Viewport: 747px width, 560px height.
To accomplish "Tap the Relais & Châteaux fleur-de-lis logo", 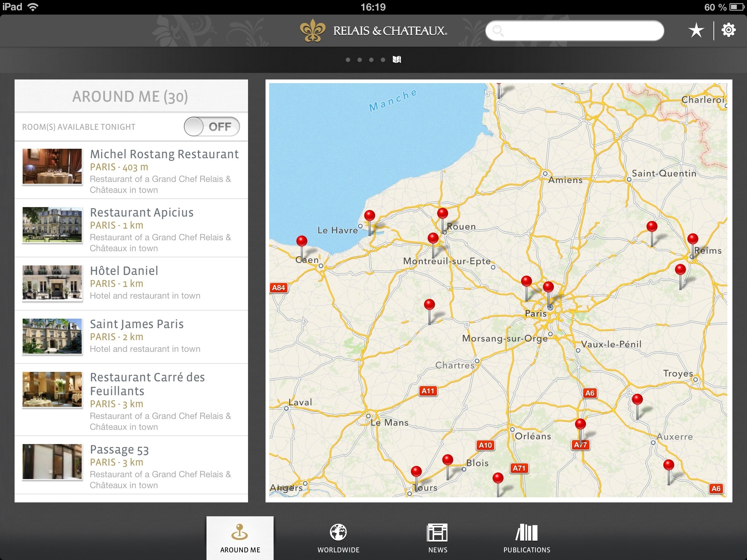I will click(313, 30).
